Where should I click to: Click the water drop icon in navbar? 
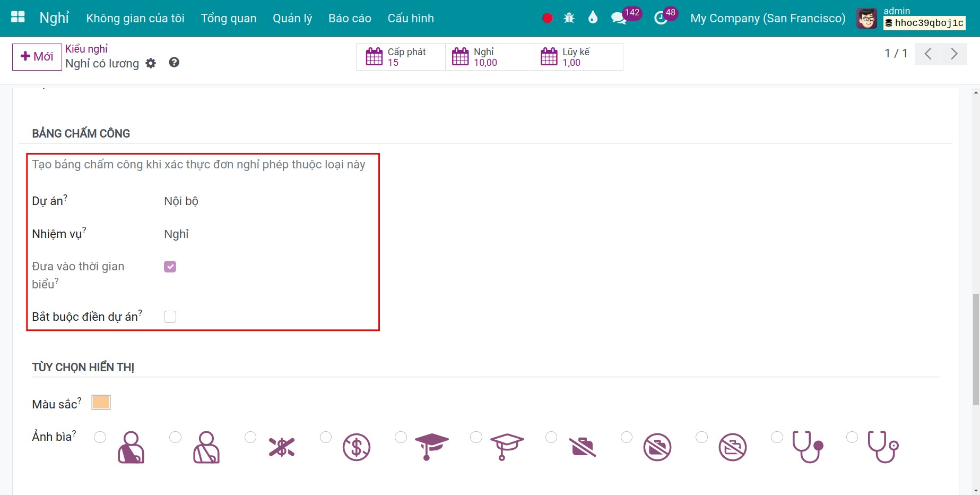coord(593,18)
